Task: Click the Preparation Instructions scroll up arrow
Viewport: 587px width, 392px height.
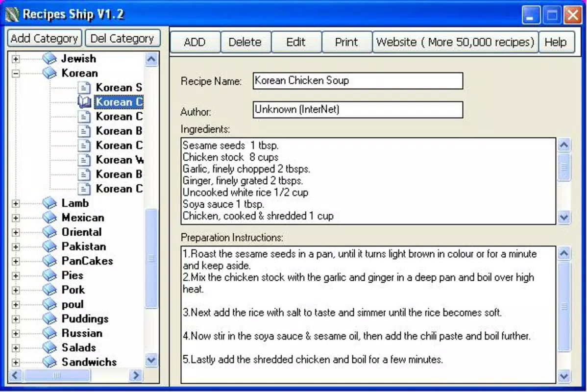Action: click(564, 253)
